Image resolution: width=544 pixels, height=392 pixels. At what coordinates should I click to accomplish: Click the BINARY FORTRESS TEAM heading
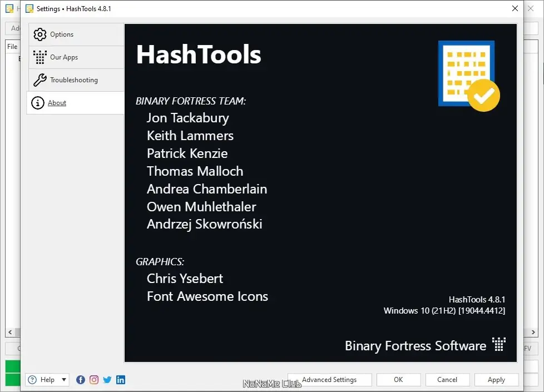pos(191,101)
